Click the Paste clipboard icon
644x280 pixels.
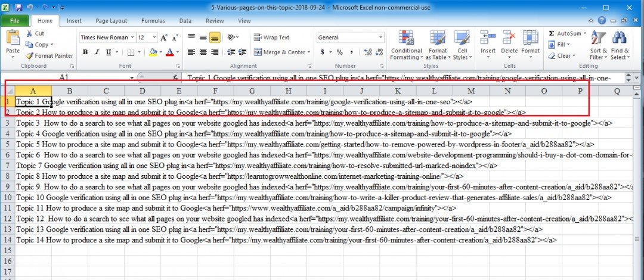pos(13,38)
